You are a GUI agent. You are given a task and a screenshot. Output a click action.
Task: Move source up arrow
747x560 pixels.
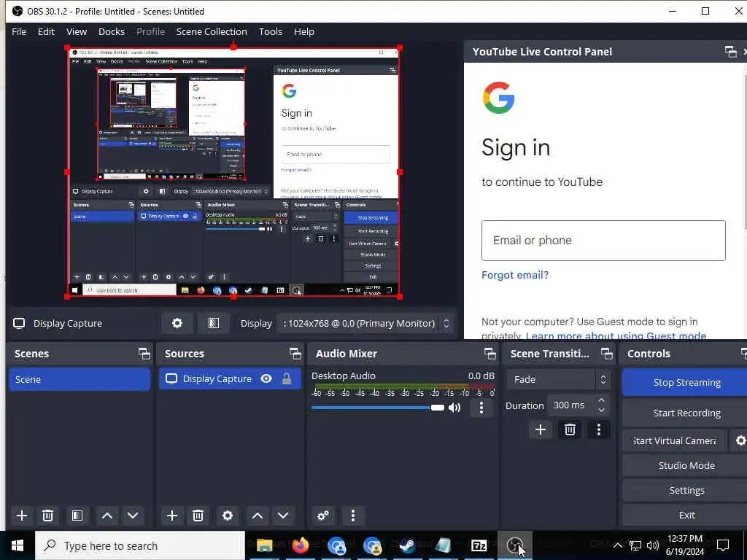click(x=258, y=516)
